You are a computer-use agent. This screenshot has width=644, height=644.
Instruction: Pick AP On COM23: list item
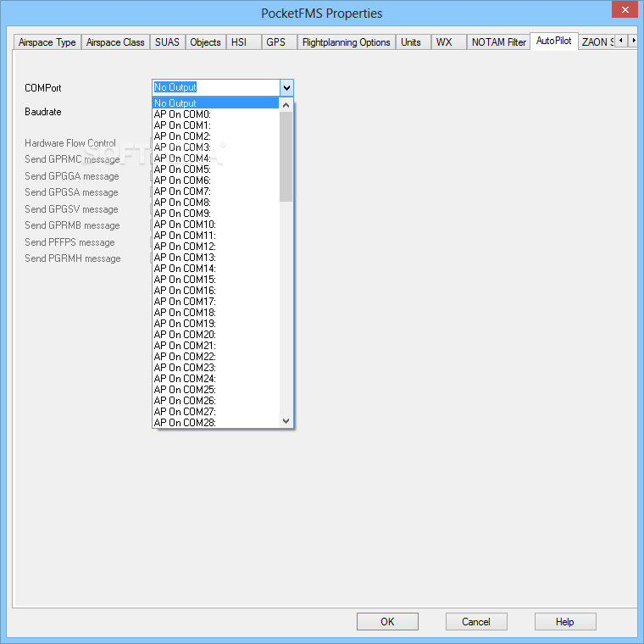[x=215, y=368]
